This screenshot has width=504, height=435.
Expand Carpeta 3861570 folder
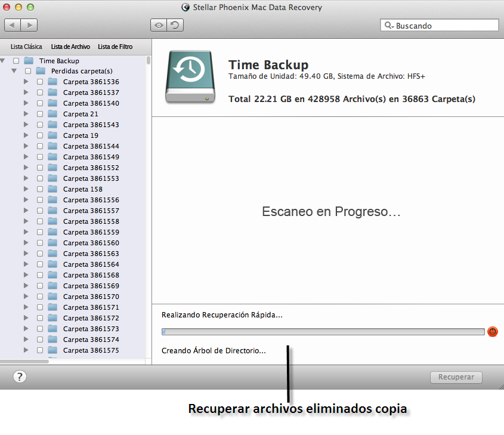click(26, 296)
